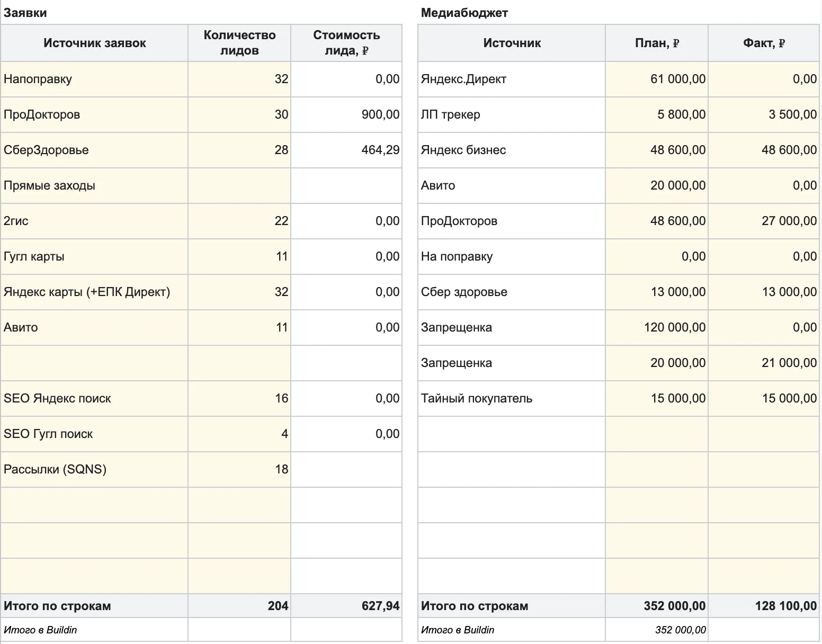Click the "Гугл карты" cell
822x644 pixels.
(x=94, y=257)
